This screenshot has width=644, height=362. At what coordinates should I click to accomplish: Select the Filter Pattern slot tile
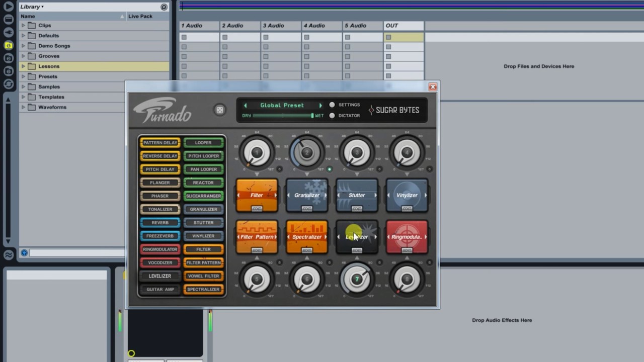[257, 237]
